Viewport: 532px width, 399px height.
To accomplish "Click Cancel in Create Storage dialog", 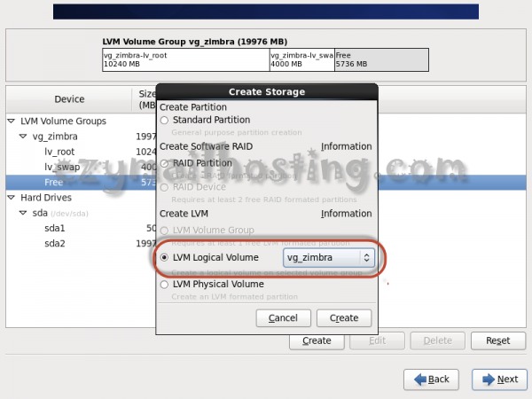I will 284,318.
